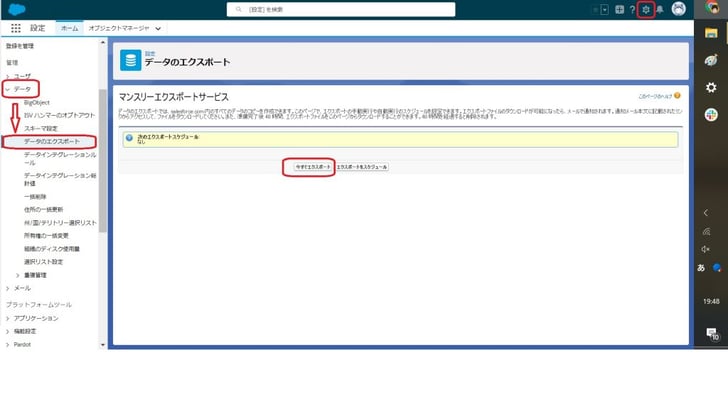Click the Salesforce cloud logo
The image size is (728, 409).
tap(18, 9)
